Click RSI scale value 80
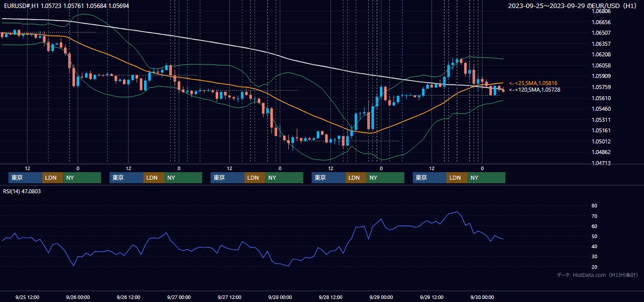The image size is (644, 302). (594, 206)
